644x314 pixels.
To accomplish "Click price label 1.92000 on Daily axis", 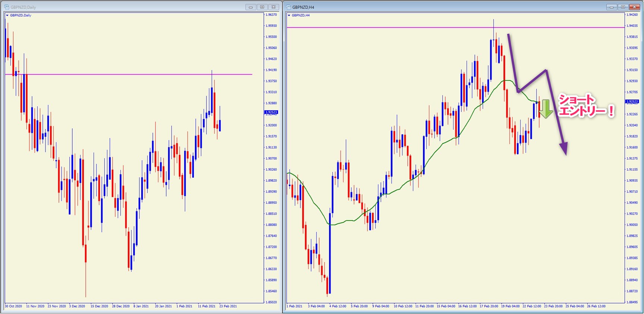I will [271, 125].
